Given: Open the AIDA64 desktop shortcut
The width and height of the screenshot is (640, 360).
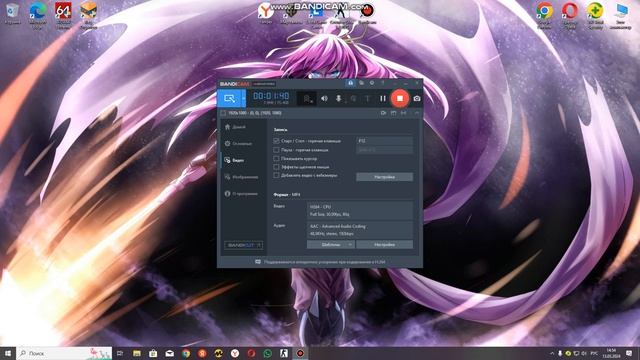Looking at the screenshot, I should pyautogui.click(x=63, y=15).
